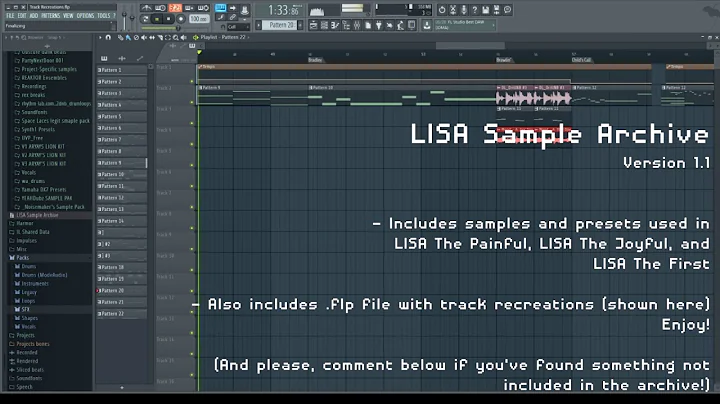Open the project info speech bubble icon
This screenshot has width=720, height=404.
507,10
